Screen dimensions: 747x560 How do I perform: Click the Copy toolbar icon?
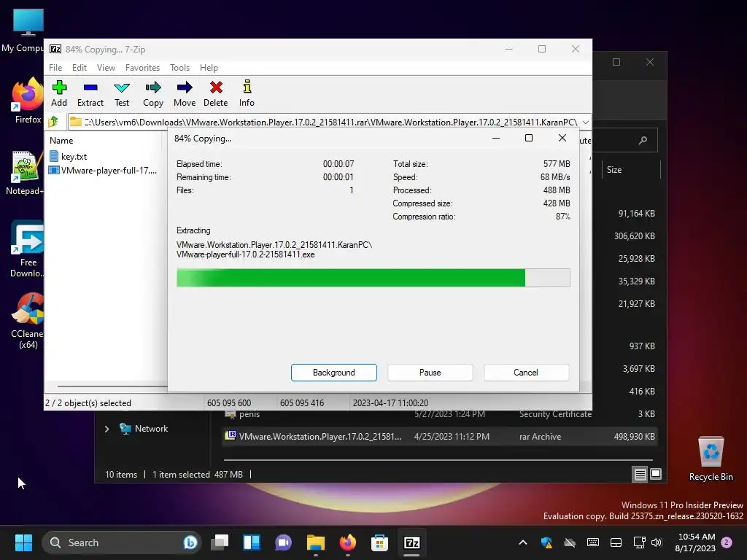point(153,93)
